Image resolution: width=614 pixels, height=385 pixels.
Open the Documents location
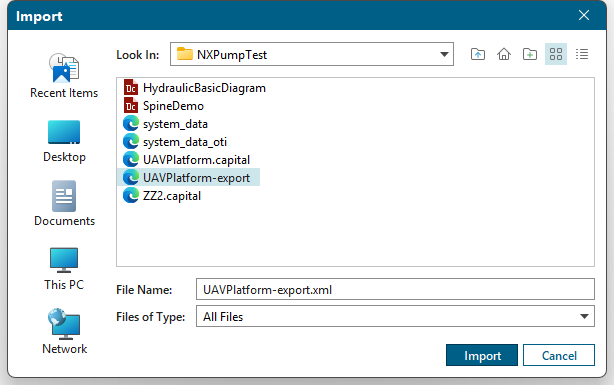click(64, 204)
